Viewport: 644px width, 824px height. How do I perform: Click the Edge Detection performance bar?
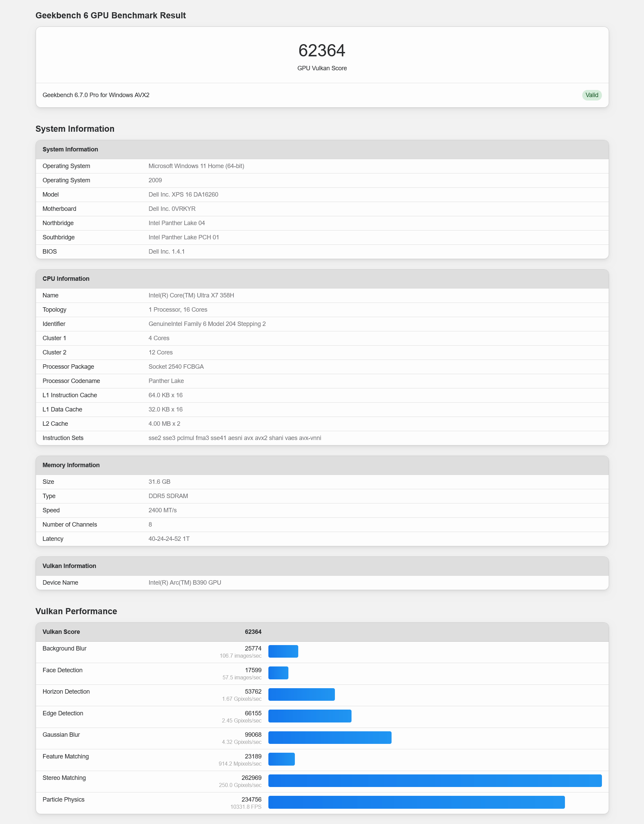[309, 716]
